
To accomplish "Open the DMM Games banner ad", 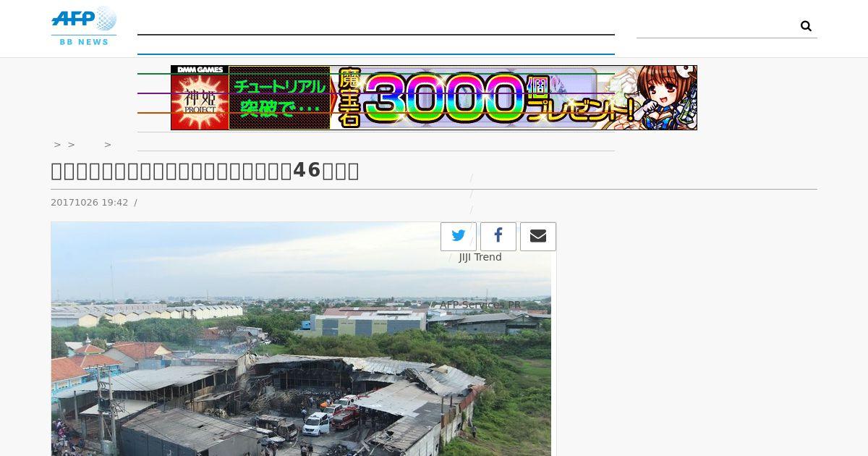I will click(434, 98).
